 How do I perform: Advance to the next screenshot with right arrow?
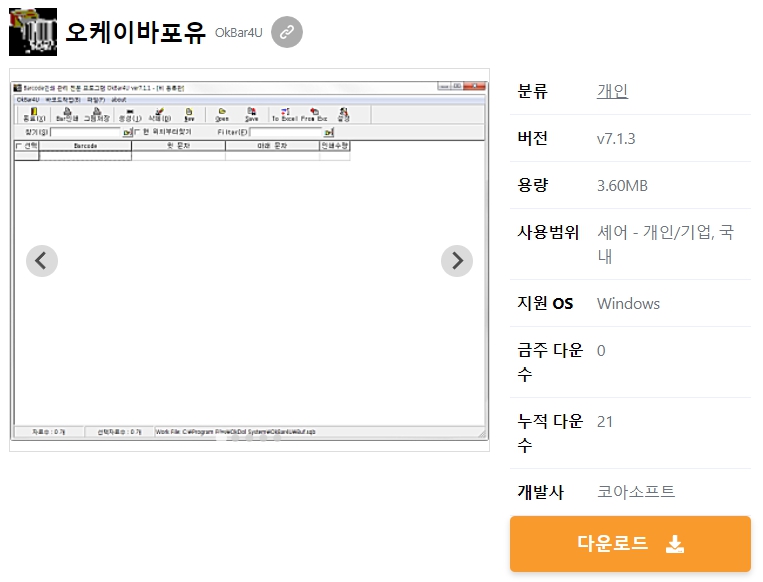click(457, 261)
